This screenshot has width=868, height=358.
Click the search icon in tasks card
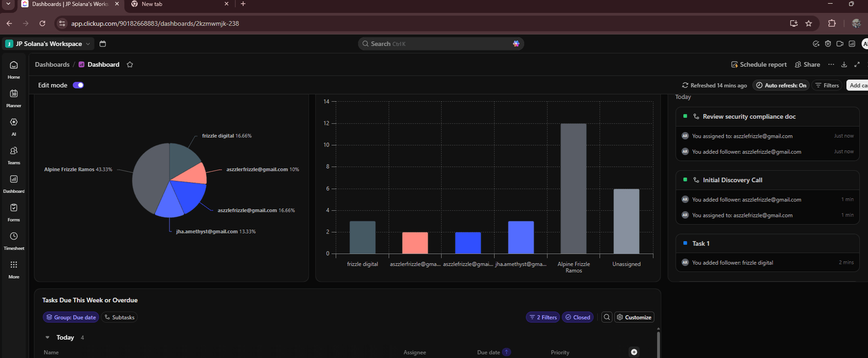(606, 317)
